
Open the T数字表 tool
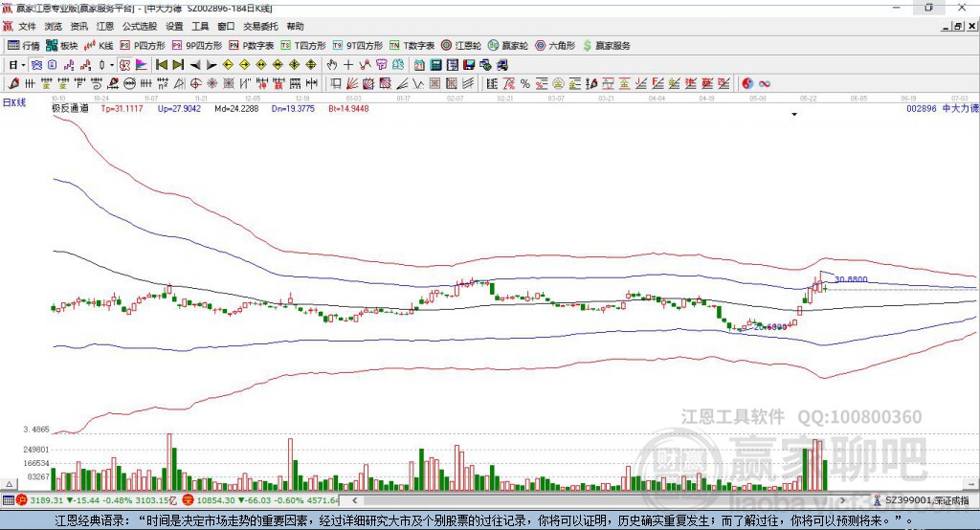[412, 46]
